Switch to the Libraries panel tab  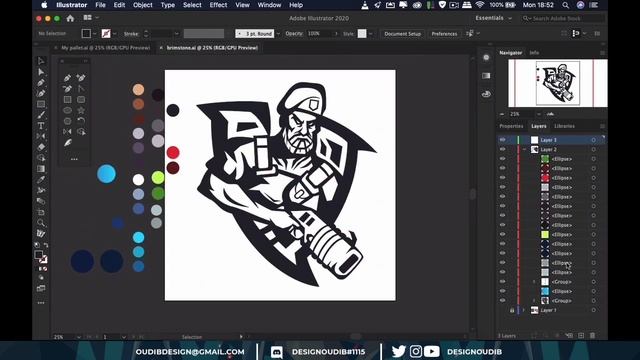coord(564,126)
